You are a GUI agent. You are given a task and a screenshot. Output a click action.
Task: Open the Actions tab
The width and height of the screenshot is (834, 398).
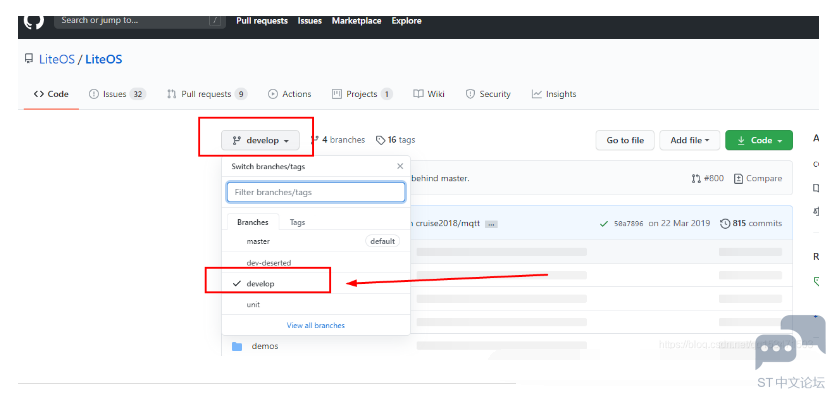[290, 94]
